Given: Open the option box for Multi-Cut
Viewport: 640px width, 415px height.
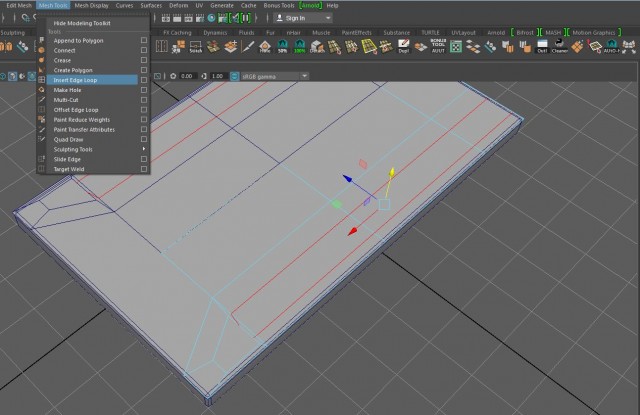Looking at the screenshot, I should point(144,100).
